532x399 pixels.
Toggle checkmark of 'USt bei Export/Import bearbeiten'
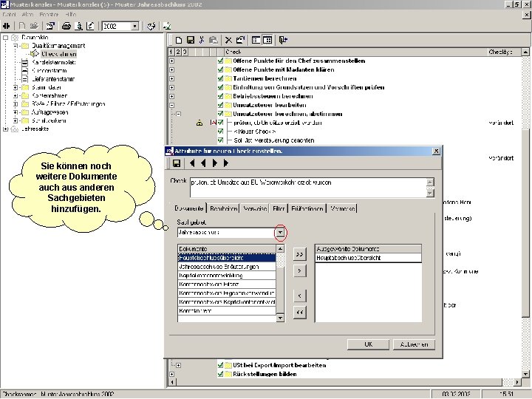coord(220,365)
